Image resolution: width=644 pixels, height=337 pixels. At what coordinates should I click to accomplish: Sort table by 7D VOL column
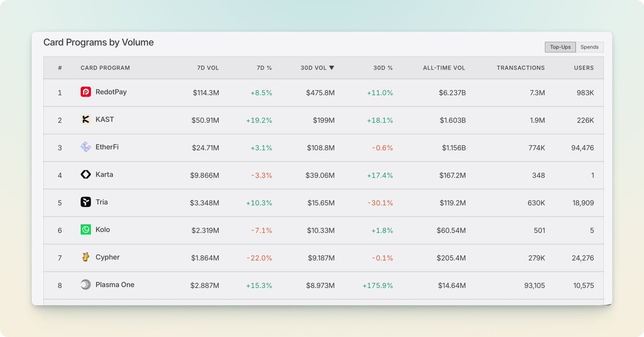click(x=208, y=68)
